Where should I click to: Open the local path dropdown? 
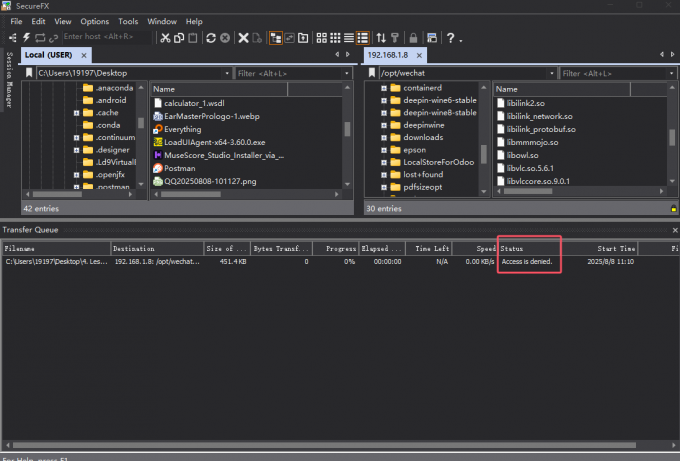(227, 73)
